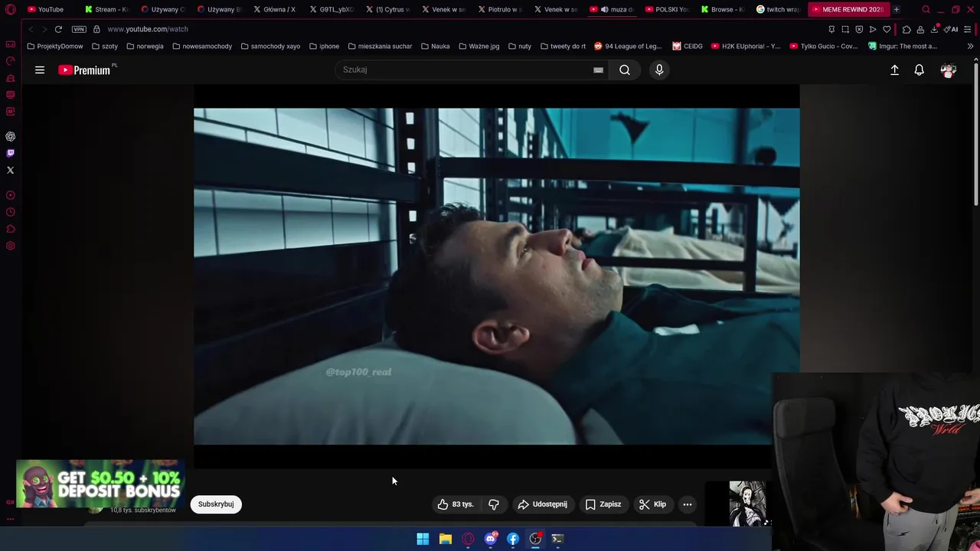Open the tweety do rt bookmarks folder
This screenshot has width=980, height=551.
tap(563, 46)
